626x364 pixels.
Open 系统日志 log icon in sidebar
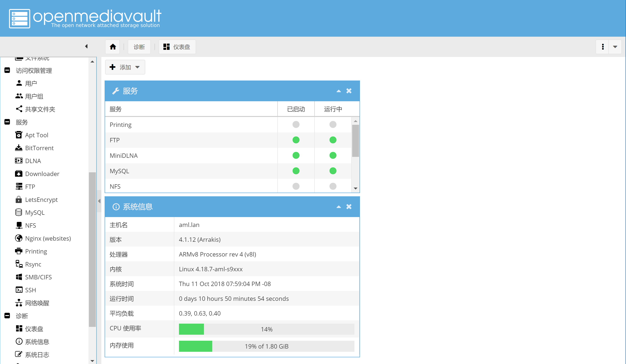(19, 354)
